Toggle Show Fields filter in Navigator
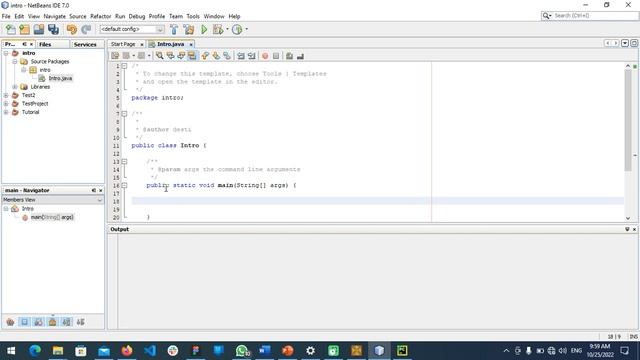This screenshot has width=640, height=360. (24, 322)
